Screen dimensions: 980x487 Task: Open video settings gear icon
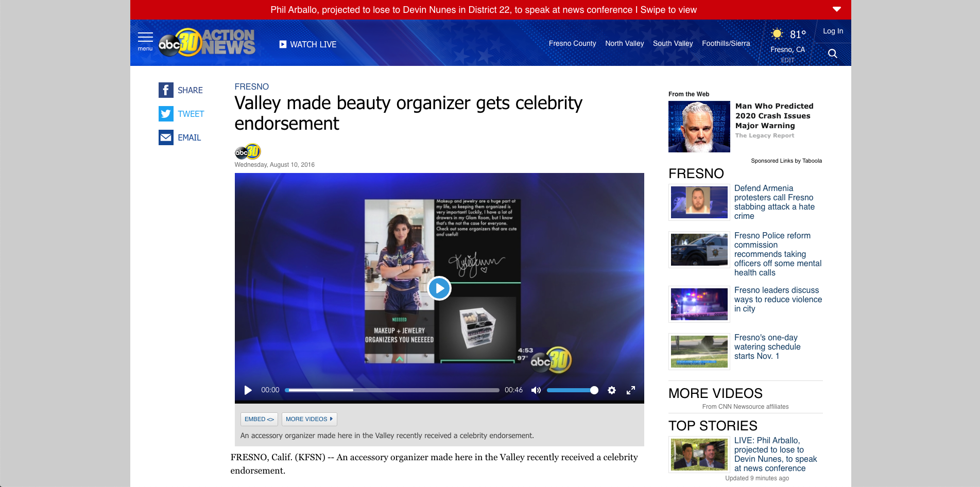611,390
